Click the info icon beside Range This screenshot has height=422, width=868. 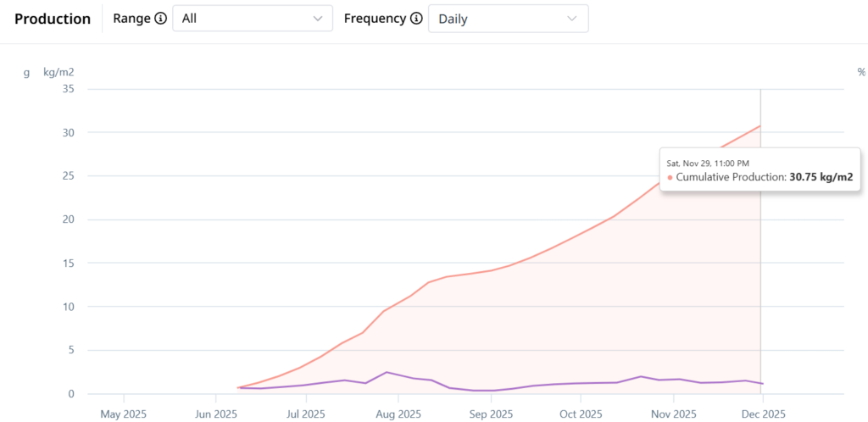(x=161, y=19)
